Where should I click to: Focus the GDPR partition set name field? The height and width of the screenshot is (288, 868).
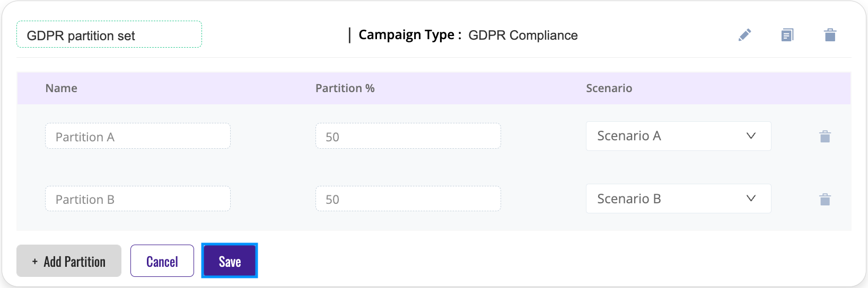pos(109,34)
